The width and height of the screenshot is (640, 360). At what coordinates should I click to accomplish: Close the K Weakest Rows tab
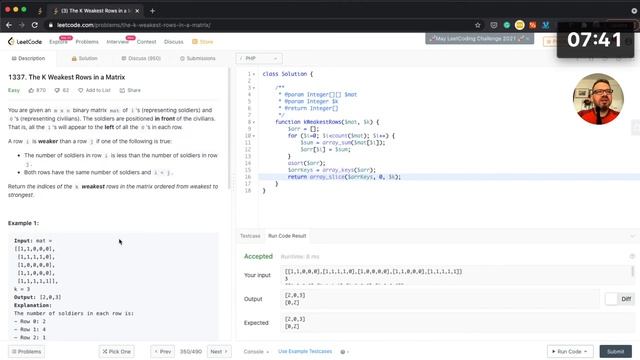[137, 11]
